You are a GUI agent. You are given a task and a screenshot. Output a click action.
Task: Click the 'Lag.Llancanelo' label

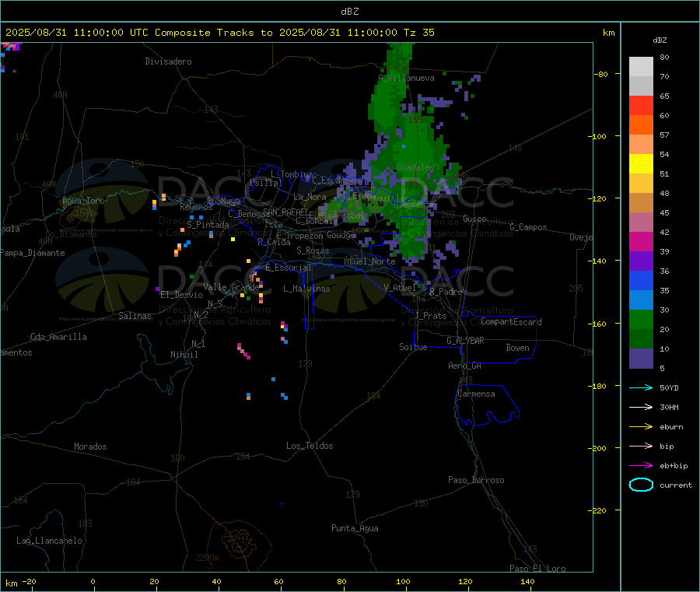point(49,541)
